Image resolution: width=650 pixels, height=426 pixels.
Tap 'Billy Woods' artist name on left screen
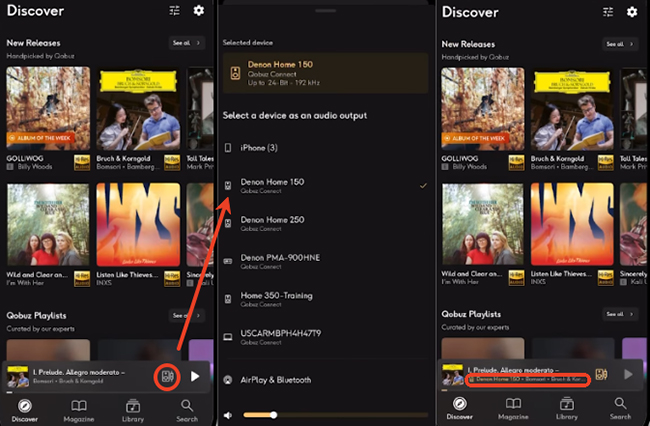35,167
